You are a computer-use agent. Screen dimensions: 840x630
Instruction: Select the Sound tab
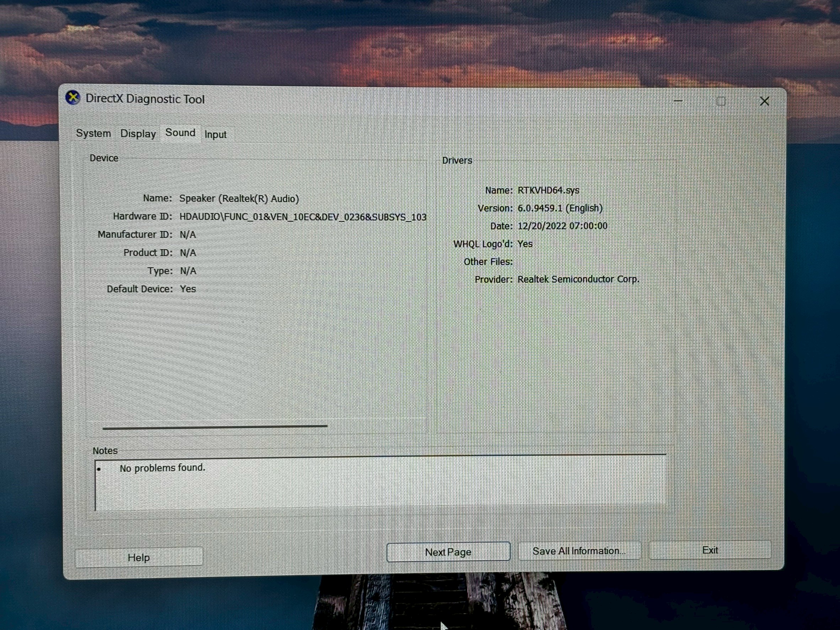[180, 133]
